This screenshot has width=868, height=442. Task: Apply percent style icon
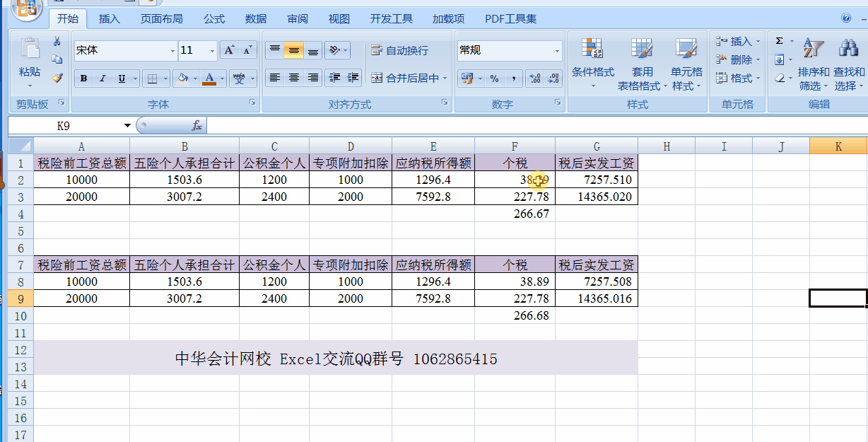494,78
